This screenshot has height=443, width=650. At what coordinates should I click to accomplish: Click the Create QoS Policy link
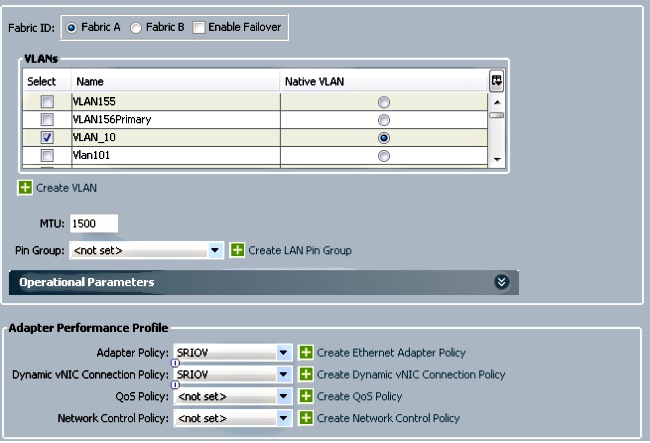(x=359, y=396)
